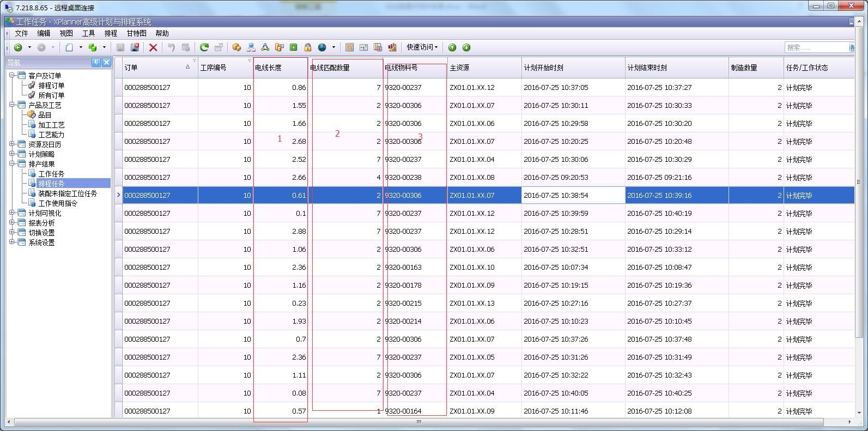Click the green stacked cubes icon
This screenshot has height=431, width=868.
click(x=93, y=47)
